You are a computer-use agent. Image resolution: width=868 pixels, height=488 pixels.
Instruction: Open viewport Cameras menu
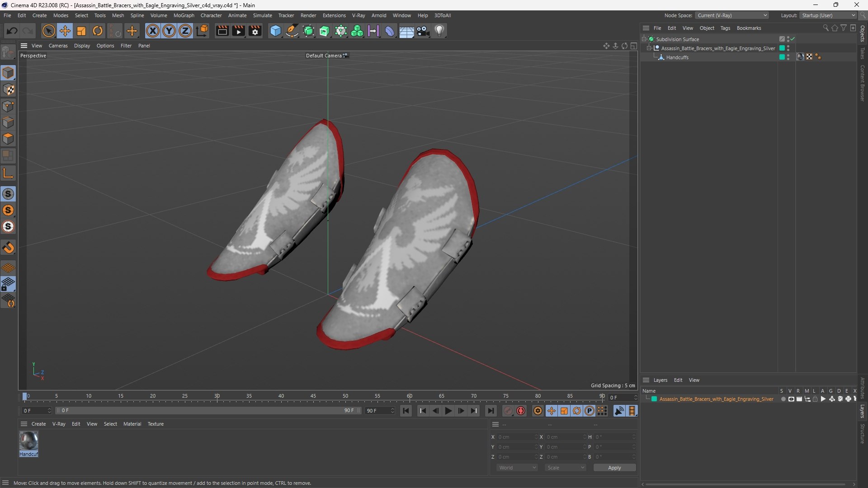click(58, 46)
